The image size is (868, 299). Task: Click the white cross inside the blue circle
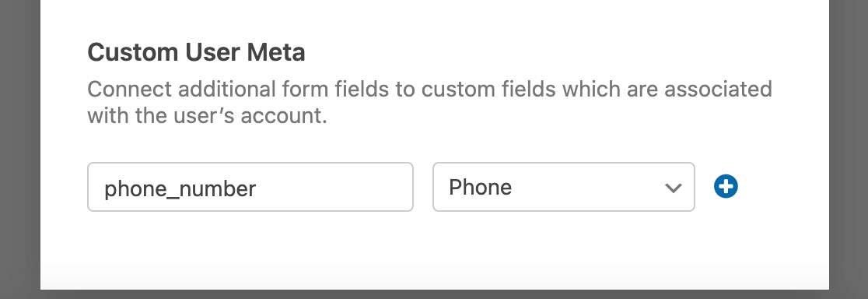pos(726,187)
